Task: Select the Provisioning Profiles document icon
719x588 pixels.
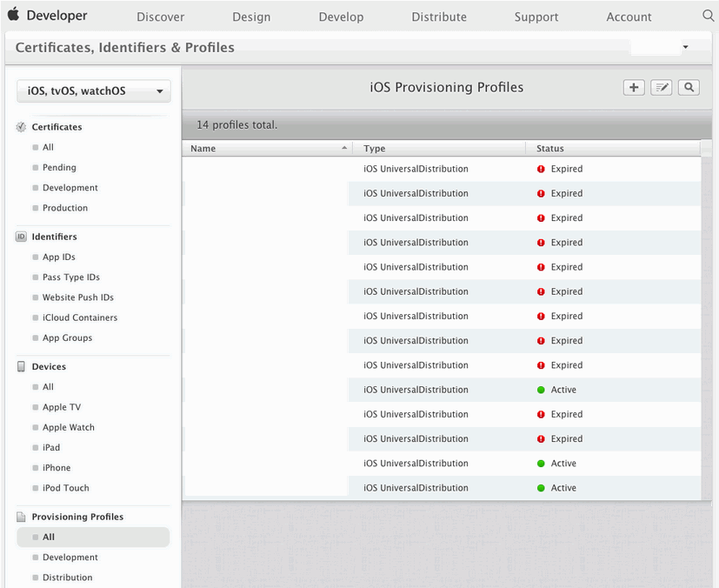Action: click(21, 517)
